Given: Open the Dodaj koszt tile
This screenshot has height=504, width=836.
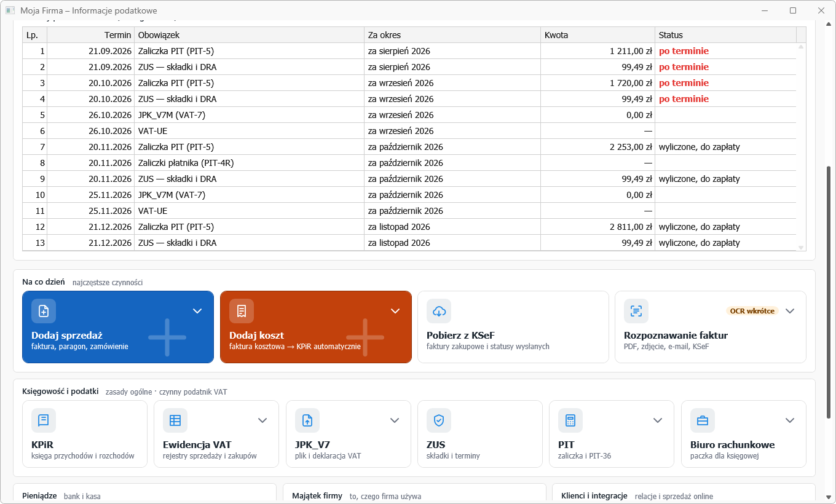Looking at the screenshot, I should [316, 327].
